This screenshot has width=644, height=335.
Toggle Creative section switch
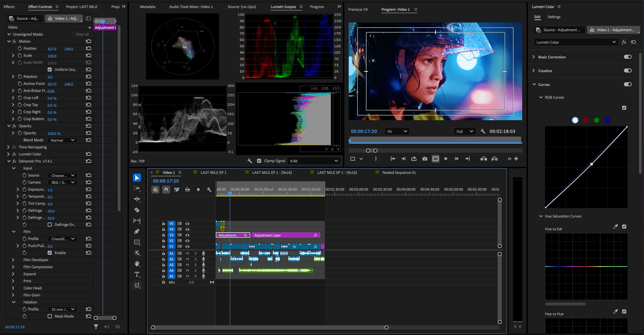[628, 70]
